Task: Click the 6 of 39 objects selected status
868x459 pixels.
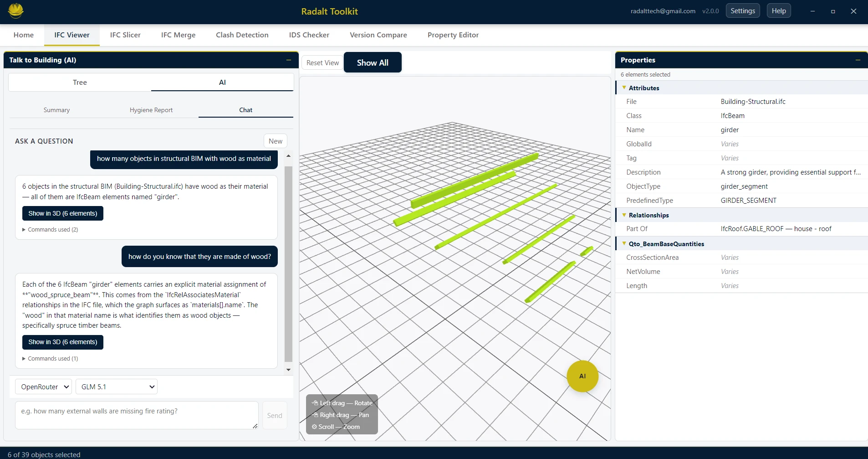Action: tap(44, 454)
